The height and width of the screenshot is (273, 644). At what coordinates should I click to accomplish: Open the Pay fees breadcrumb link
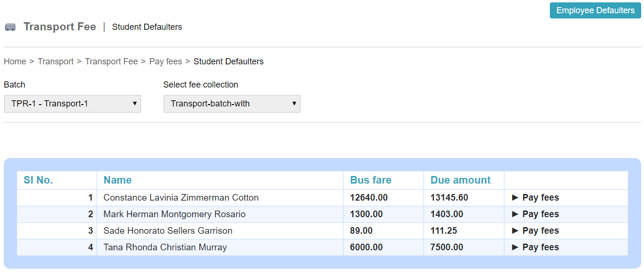click(166, 62)
